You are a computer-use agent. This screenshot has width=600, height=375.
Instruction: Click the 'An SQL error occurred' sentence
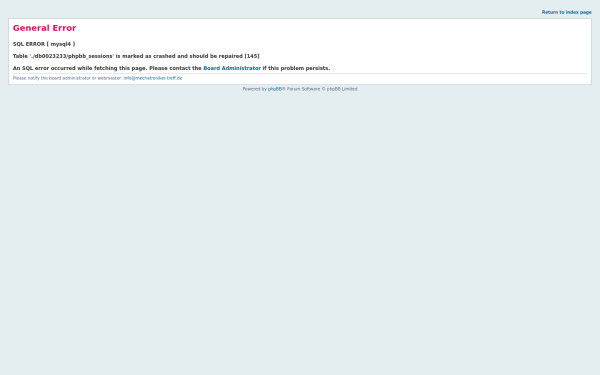pyautogui.click(x=171, y=68)
